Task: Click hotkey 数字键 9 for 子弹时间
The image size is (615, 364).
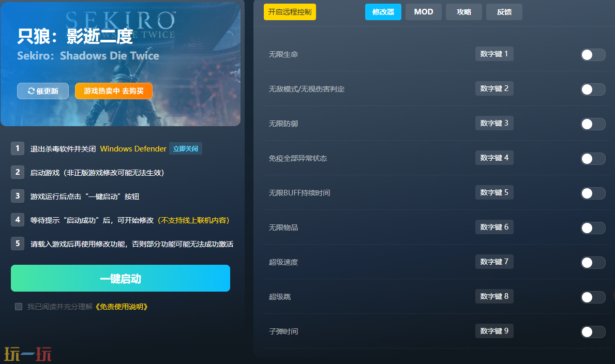Action: 494,331
